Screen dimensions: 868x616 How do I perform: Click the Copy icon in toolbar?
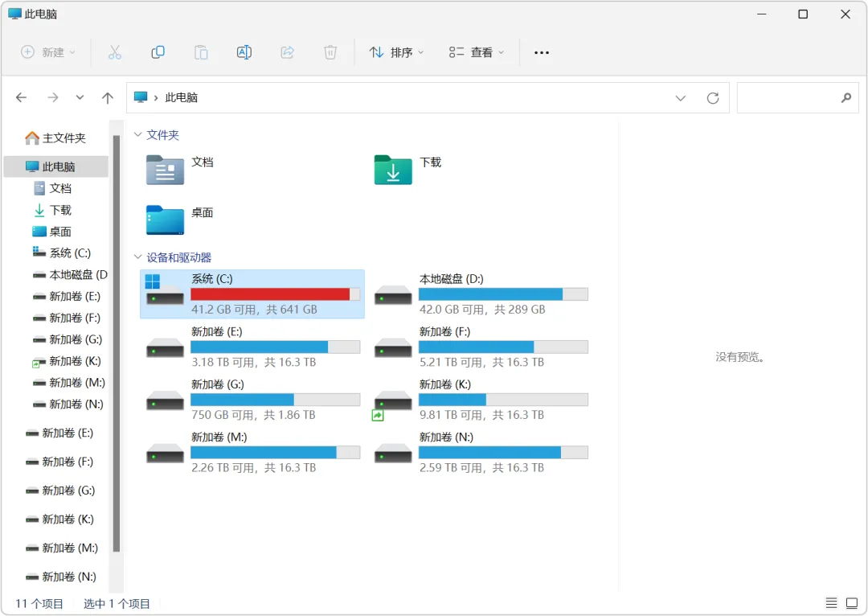158,52
